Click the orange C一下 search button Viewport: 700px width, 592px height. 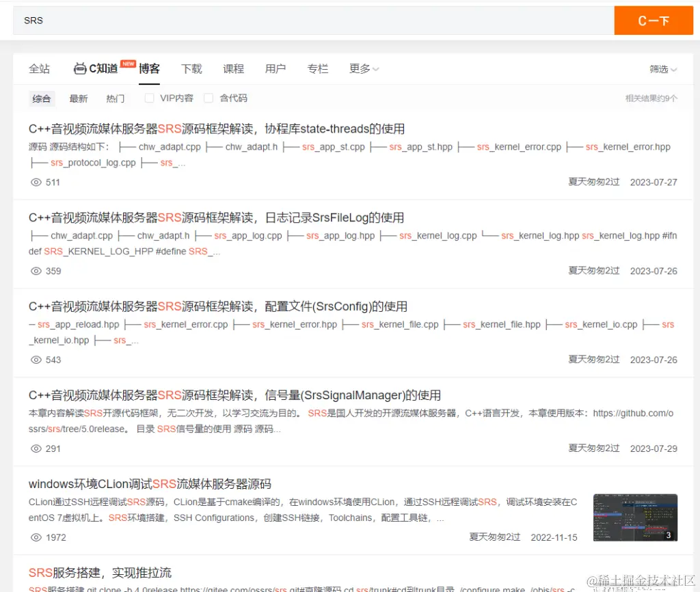[x=653, y=21]
